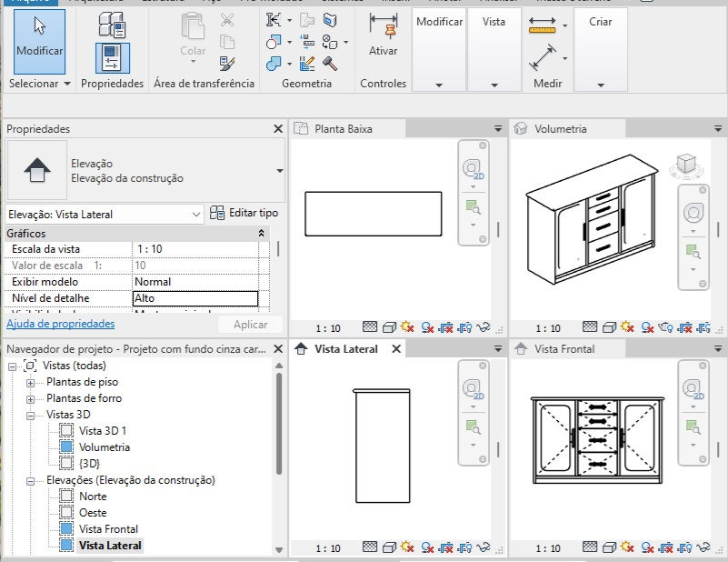Click the project browser vertical scrollbar
Viewport: 728px width, 562px height.
(x=279, y=423)
